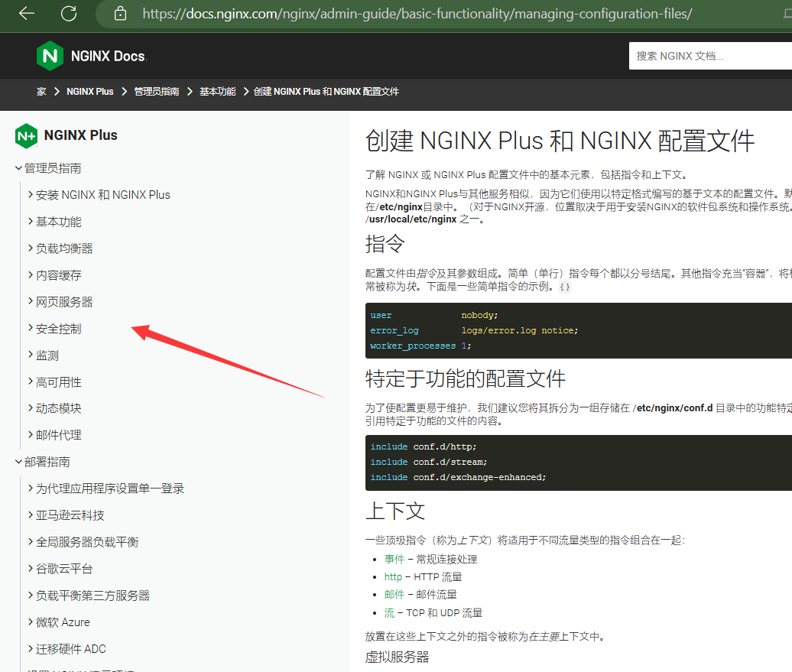Follow the 事件 context link
This screenshot has height=672, width=792.
coord(394,560)
